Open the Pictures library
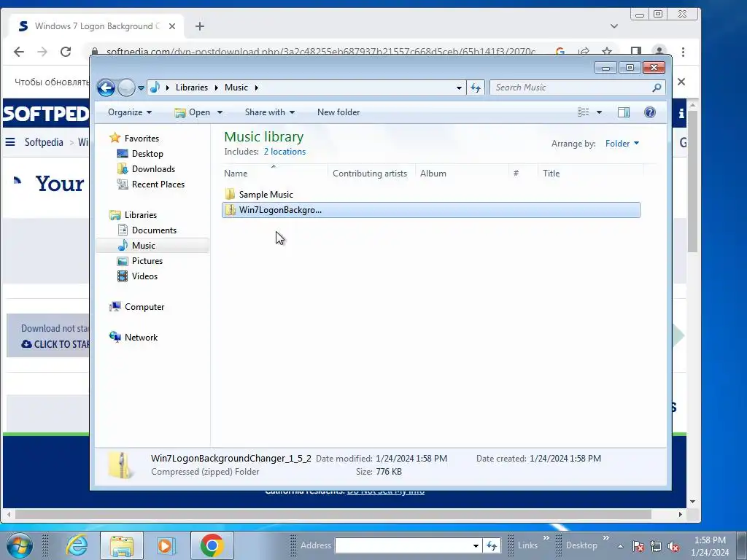 [147, 261]
